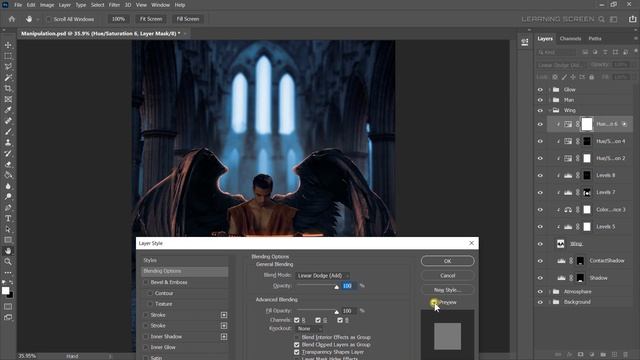
Task: Select the Clone Stamp tool
Action: [8, 142]
